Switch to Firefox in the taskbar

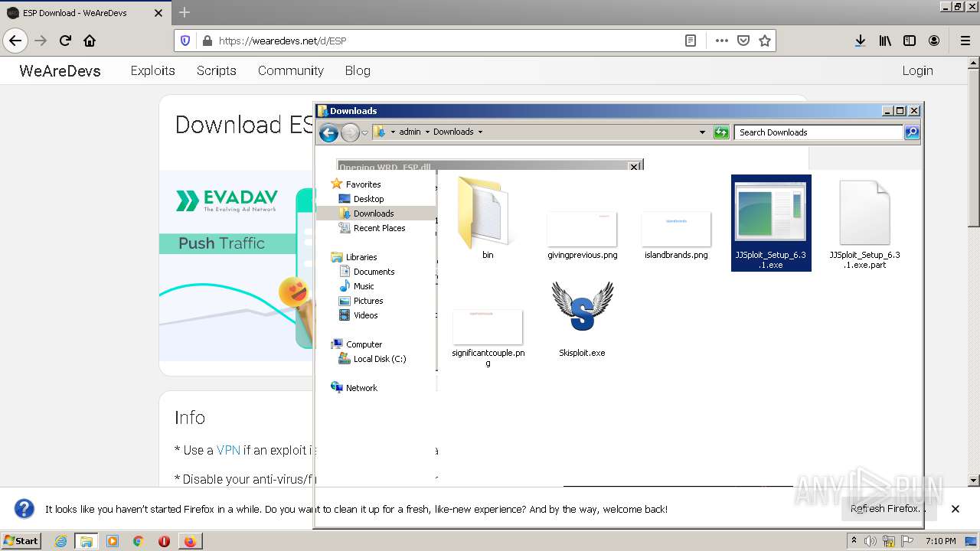[189, 541]
